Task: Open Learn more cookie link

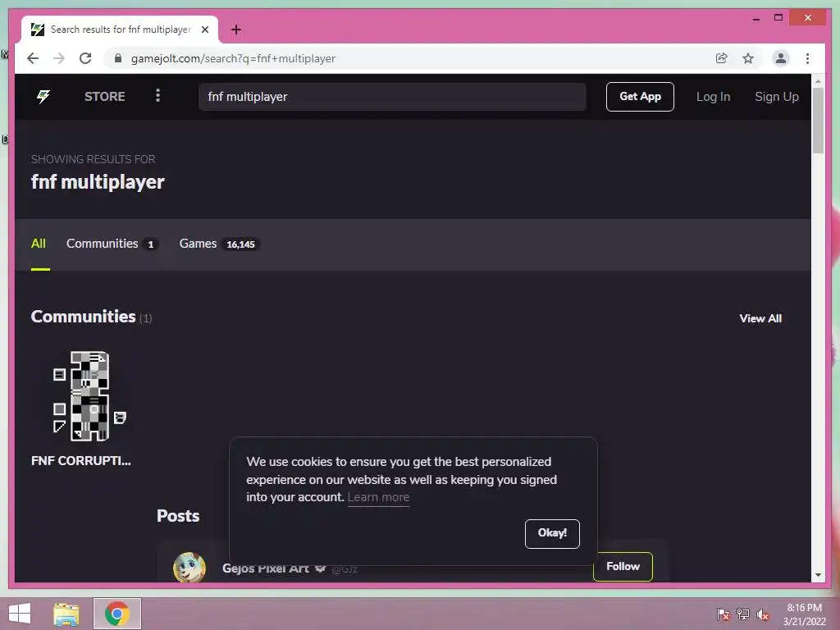Action: point(378,497)
